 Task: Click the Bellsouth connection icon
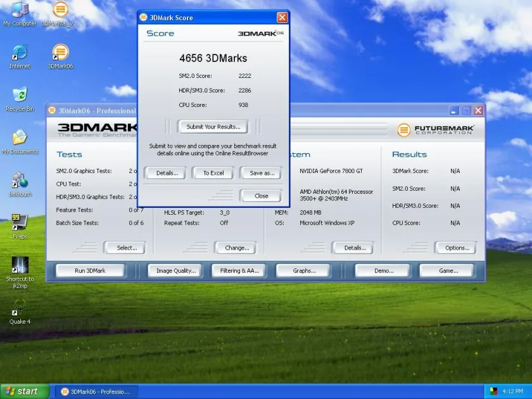[x=20, y=184]
